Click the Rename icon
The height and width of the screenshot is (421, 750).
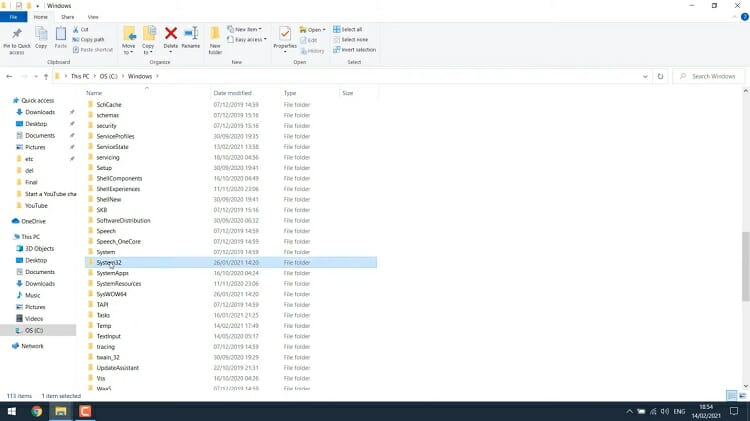191,33
